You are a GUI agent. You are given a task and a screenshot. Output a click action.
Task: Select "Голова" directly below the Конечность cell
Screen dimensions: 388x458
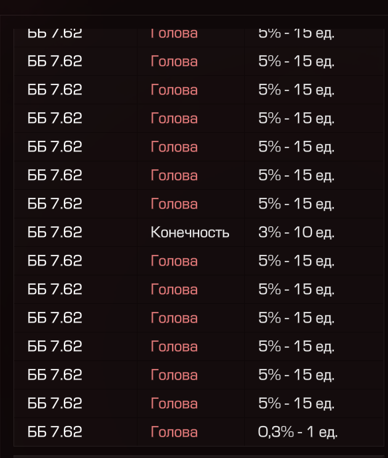[174, 261]
